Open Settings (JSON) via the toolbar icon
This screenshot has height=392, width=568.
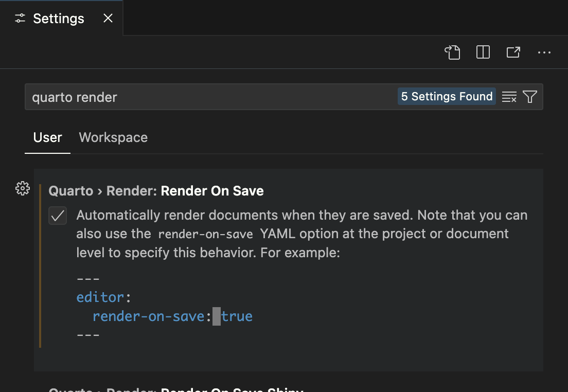click(x=452, y=52)
